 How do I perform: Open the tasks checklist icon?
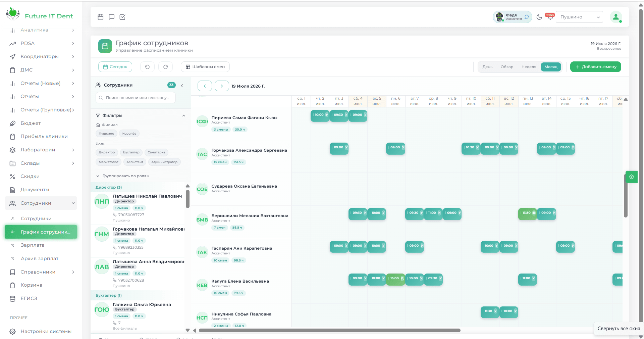point(122,17)
